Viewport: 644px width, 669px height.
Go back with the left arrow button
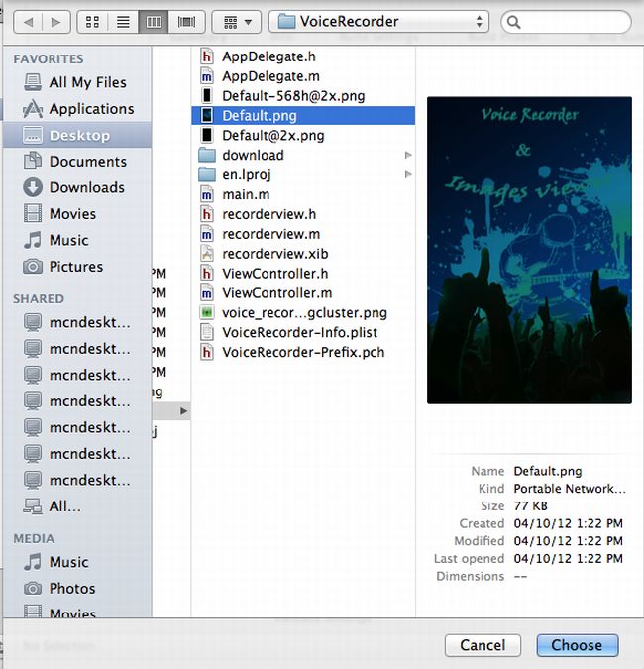click(28, 22)
